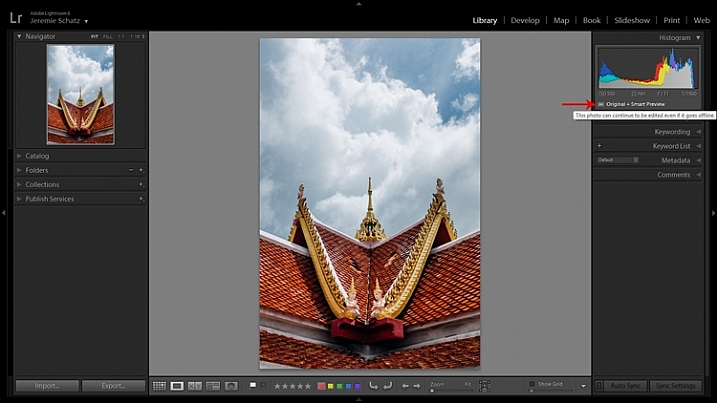The image size is (717, 403).
Task: Click the Auto Sync button
Action: click(625, 386)
